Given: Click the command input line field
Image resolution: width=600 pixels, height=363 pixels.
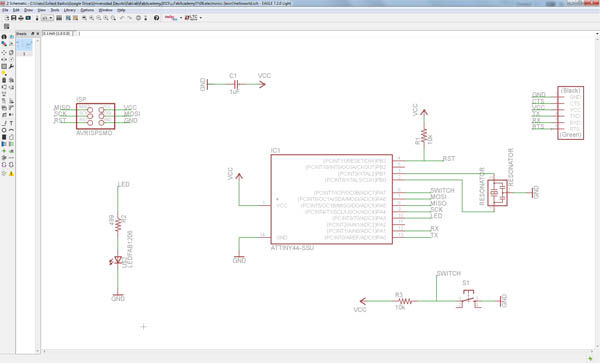Looking at the screenshot, I should [x=337, y=33].
